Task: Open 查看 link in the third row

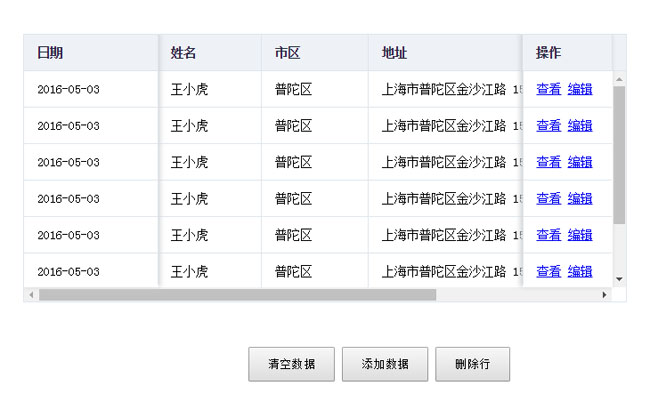Action: pos(548,162)
